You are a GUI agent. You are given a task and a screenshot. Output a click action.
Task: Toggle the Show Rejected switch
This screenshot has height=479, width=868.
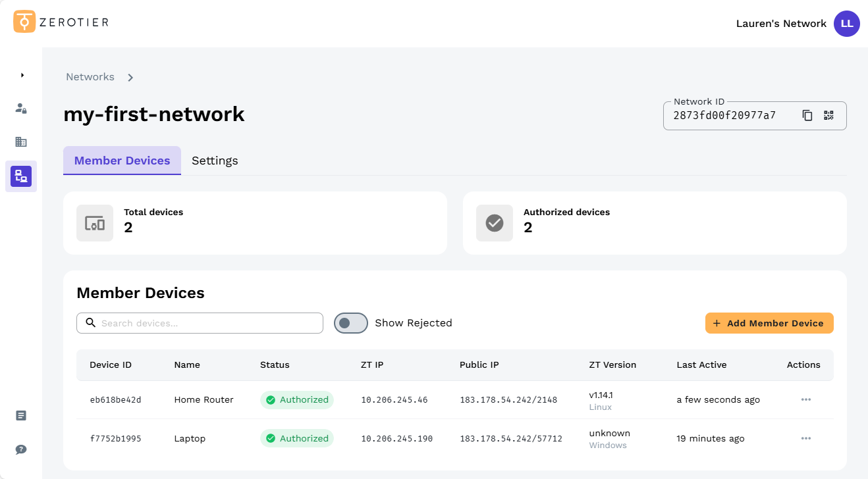click(350, 323)
